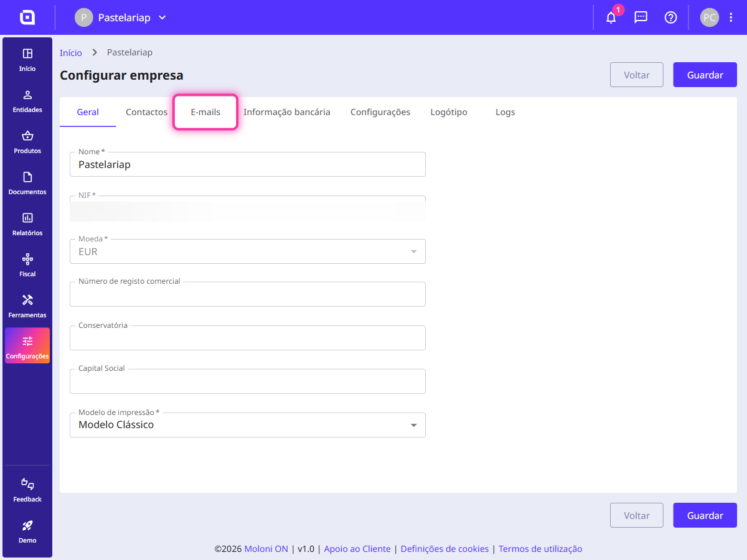Switch to the Contactos tab
This screenshot has width=747, height=560.
pos(147,112)
